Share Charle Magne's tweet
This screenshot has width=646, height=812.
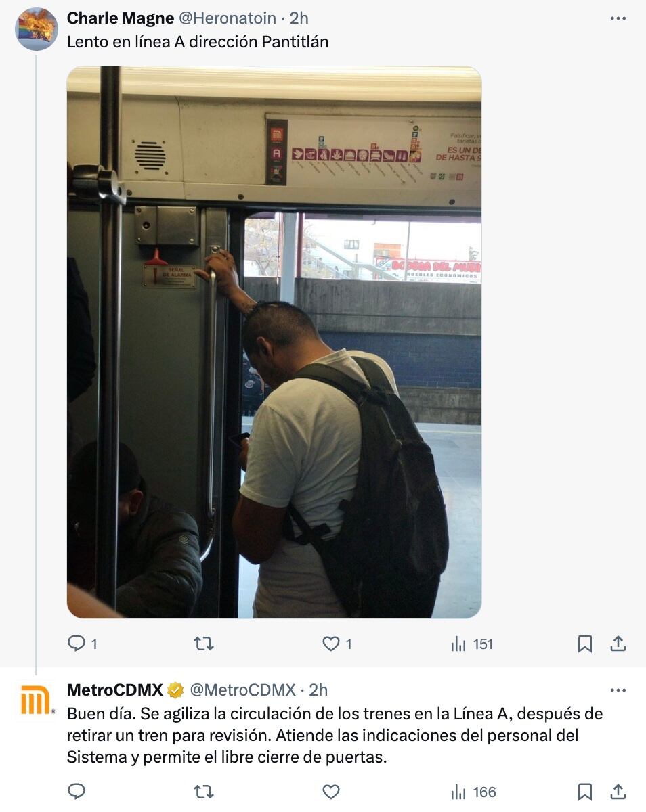[618, 644]
